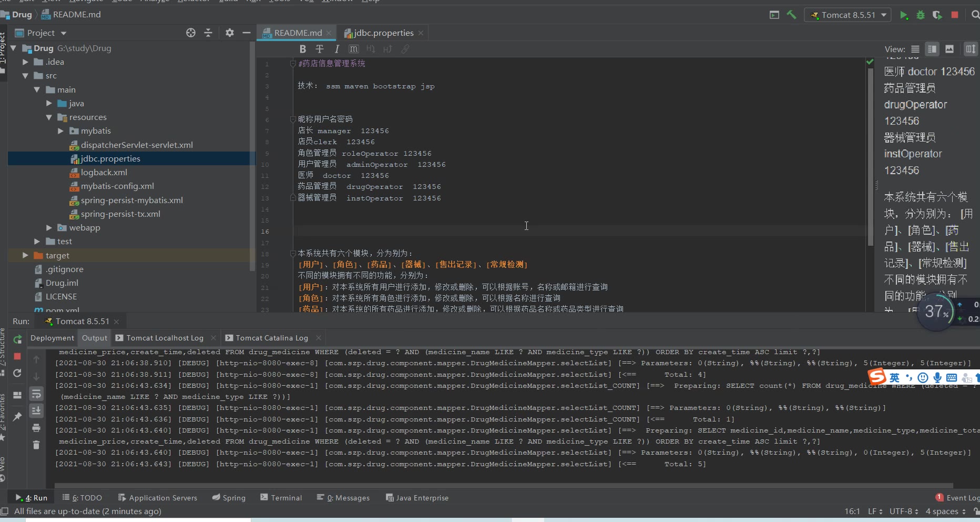Screen dimensions: 980x522
Task: Clear the console with the trash icon
Action: 36,445
